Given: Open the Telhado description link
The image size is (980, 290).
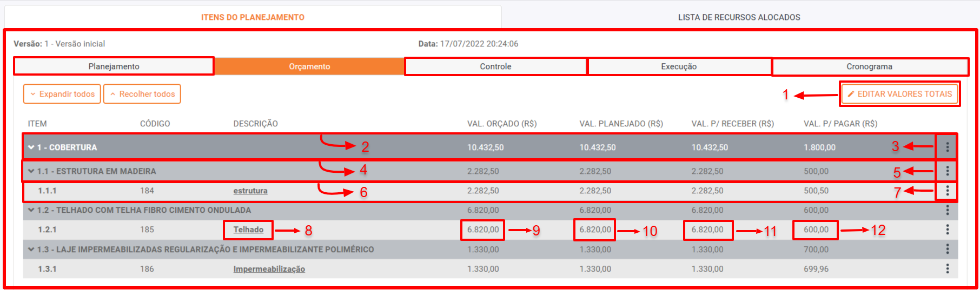Looking at the screenshot, I should pos(248,230).
